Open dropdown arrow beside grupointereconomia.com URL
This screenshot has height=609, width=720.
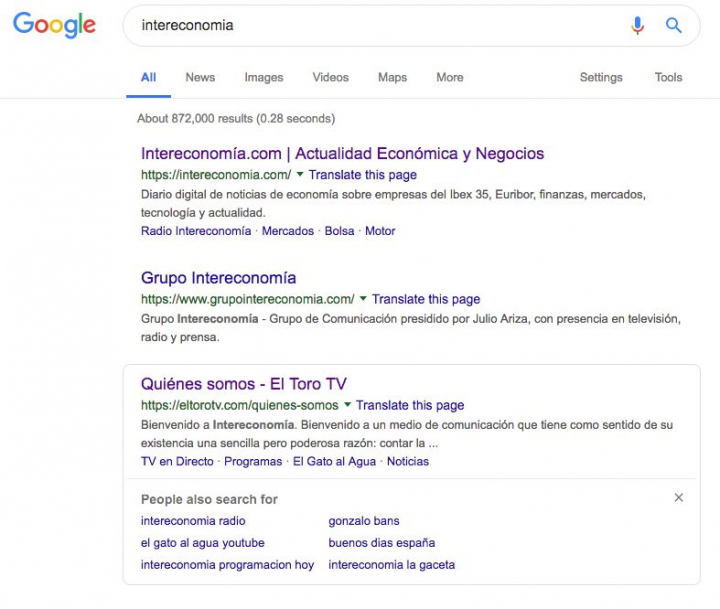363,299
